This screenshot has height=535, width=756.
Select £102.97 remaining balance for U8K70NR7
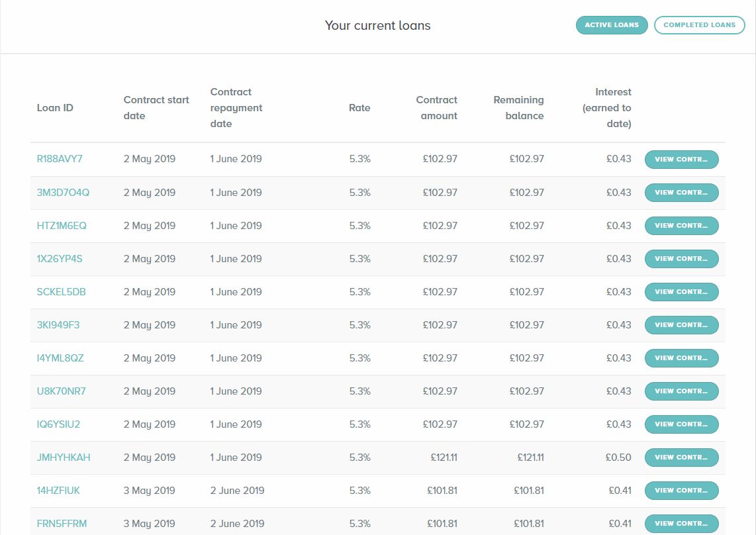pos(526,391)
